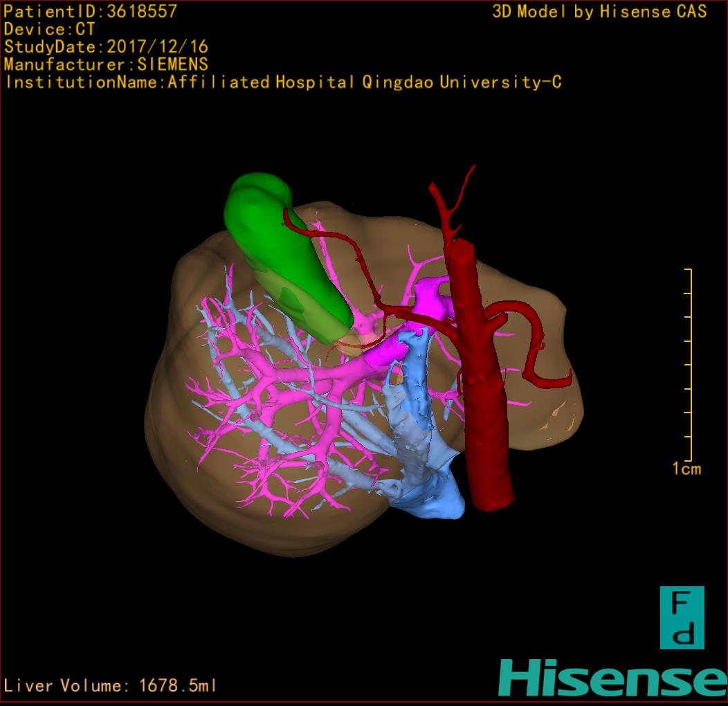Click the Device:CT label
The height and width of the screenshot is (706, 728).
[49, 29]
